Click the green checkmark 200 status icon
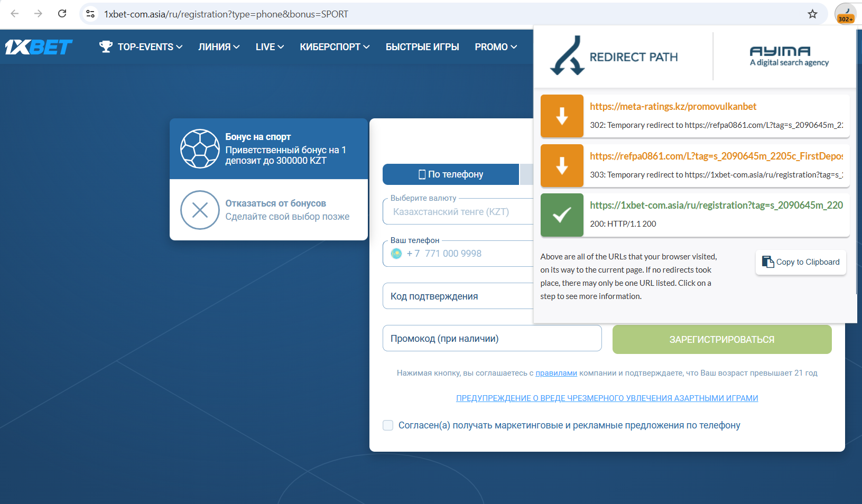The width and height of the screenshot is (862, 504). pyautogui.click(x=562, y=215)
